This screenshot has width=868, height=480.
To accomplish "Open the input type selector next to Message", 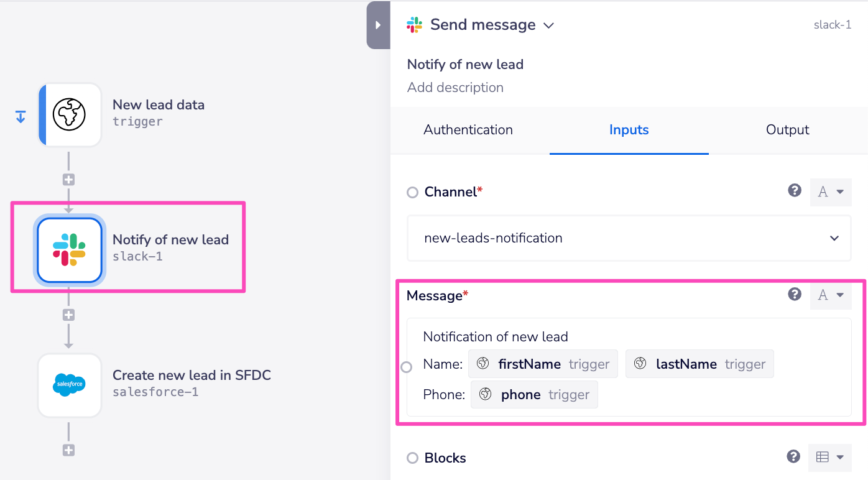I will tap(831, 295).
